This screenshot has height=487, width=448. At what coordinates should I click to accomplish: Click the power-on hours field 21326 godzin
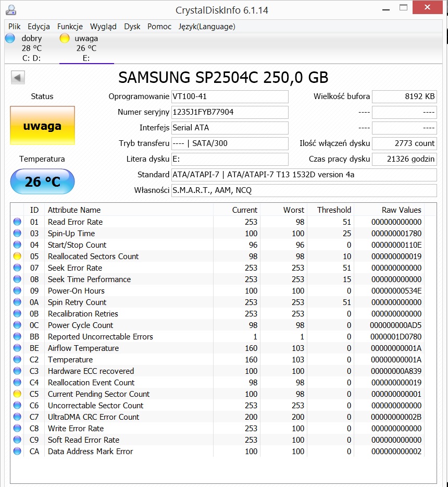404,159
